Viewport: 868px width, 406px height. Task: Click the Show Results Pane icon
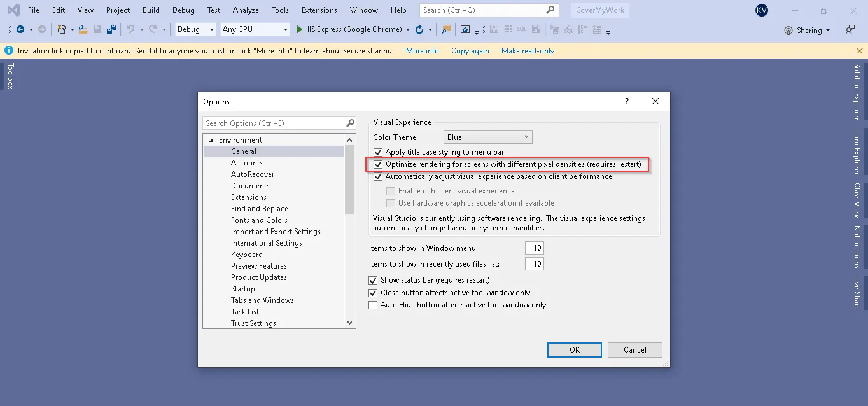pyautogui.click(x=536, y=29)
